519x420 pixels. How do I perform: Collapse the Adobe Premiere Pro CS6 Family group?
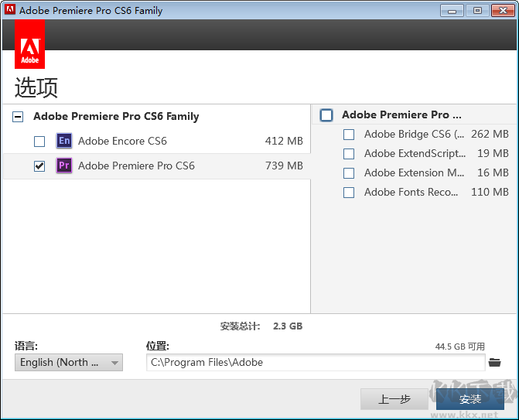[x=18, y=117]
